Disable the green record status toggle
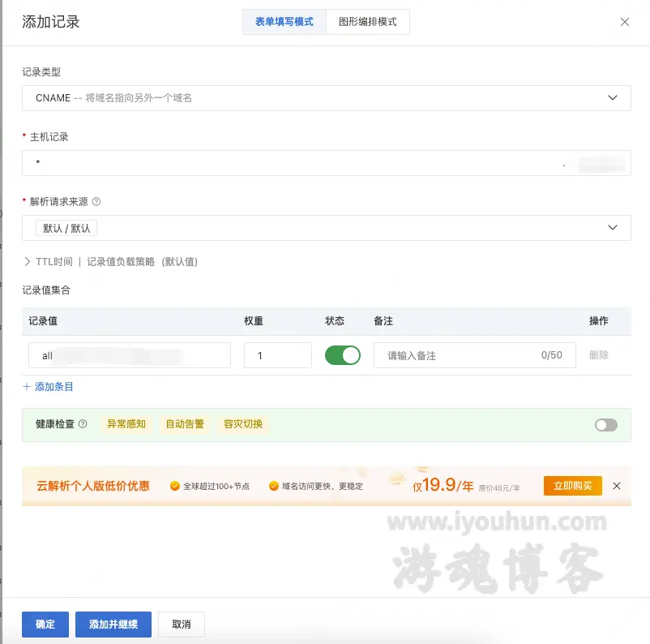 pyautogui.click(x=342, y=355)
